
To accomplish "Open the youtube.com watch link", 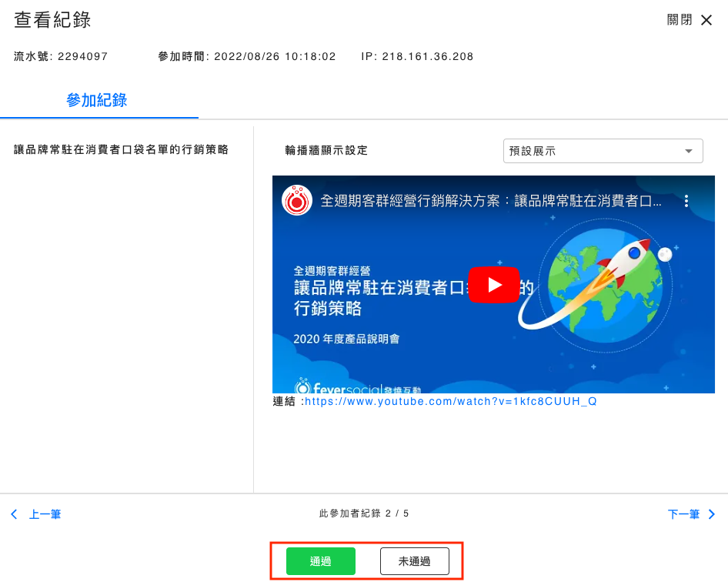I will click(x=450, y=401).
